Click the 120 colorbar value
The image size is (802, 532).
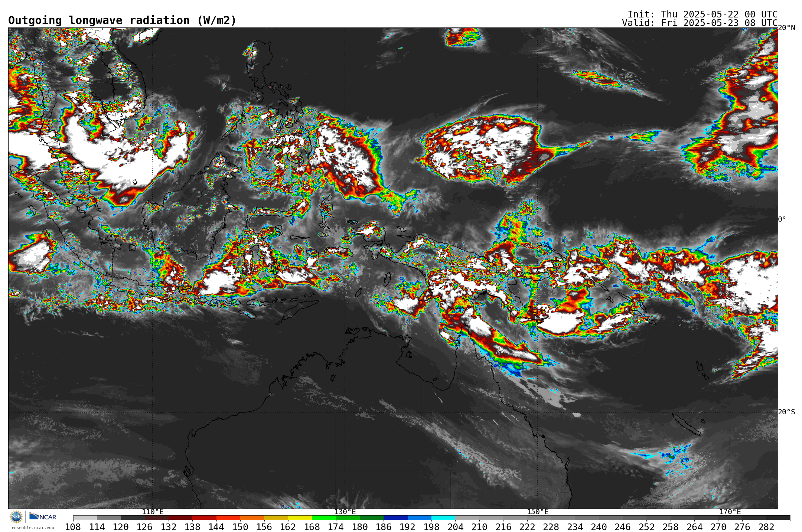coord(121,527)
